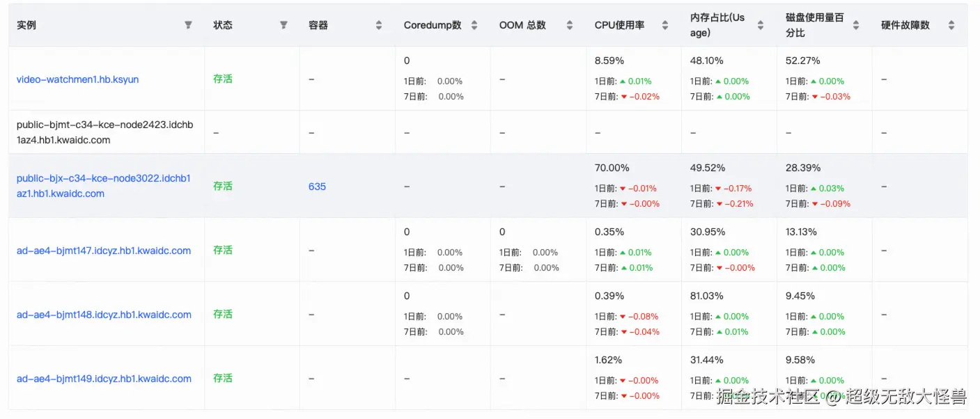
Task: Click 存活 status in video-watchmen1 row
Action: click(223, 79)
